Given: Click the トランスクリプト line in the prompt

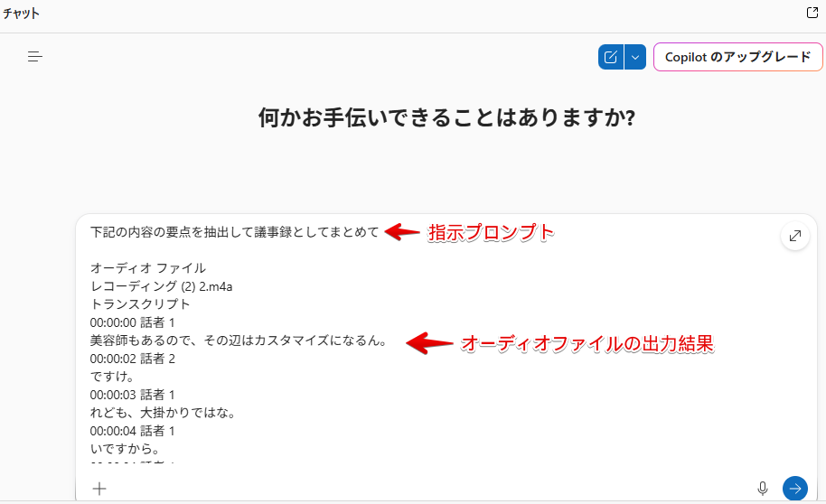Looking at the screenshot, I should coord(140,304).
